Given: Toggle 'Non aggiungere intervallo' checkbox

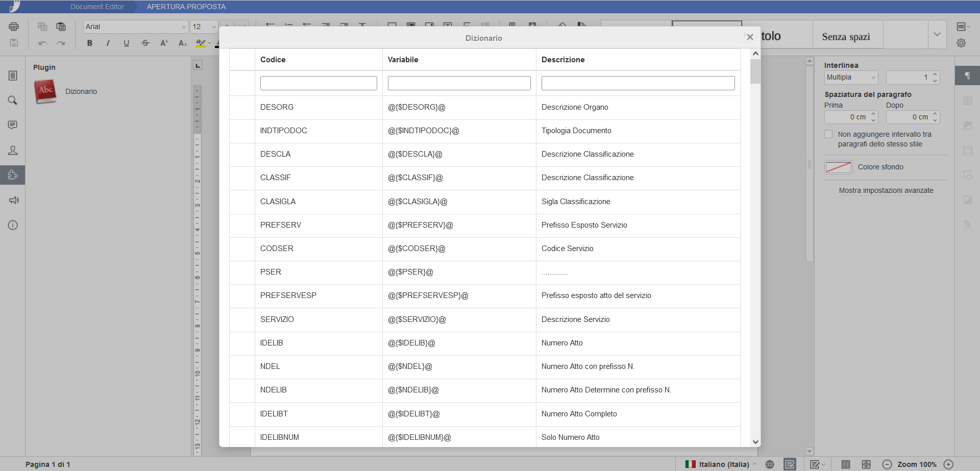Looking at the screenshot, I should [828, 134].
